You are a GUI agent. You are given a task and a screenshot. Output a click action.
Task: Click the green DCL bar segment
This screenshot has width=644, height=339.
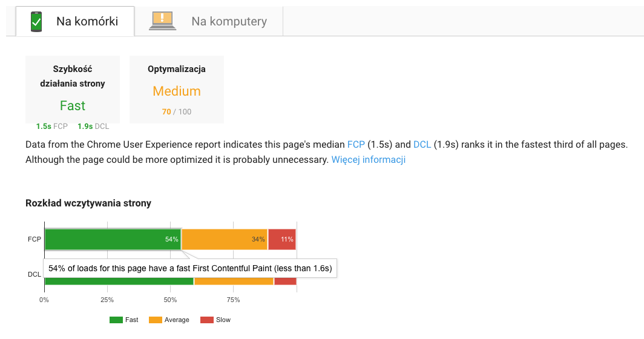(x=119, y=281)
